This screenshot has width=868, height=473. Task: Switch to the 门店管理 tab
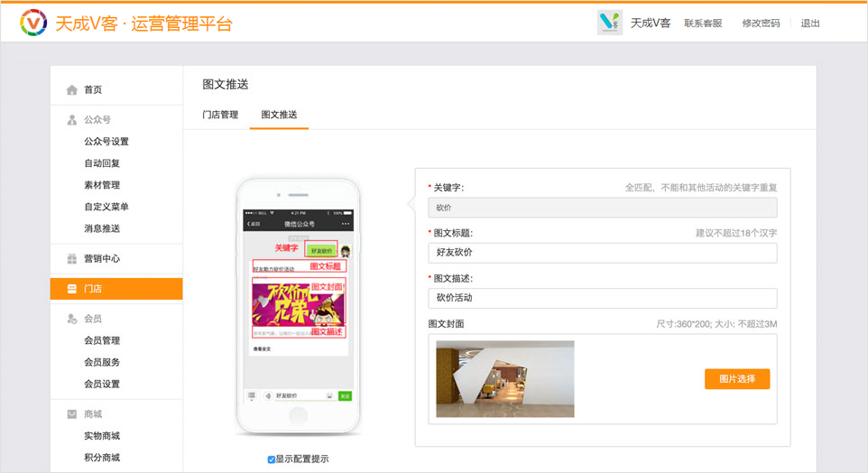click(x=220, y=115)
